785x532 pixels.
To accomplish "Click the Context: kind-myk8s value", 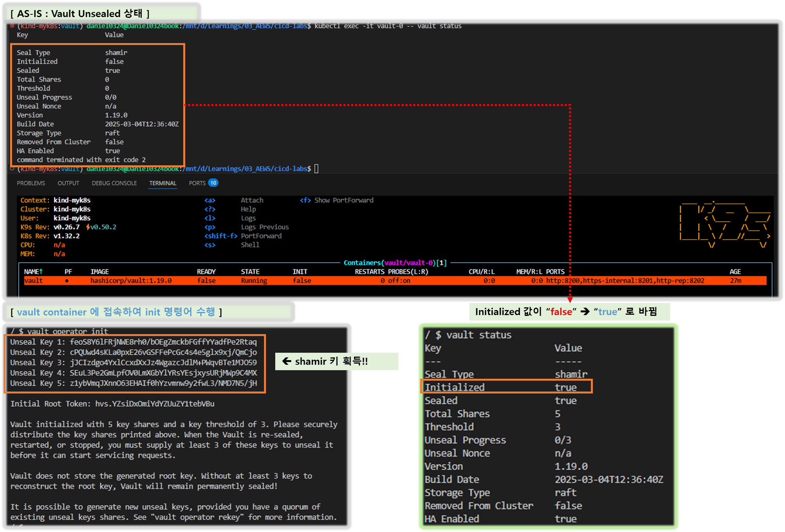I will (x=72, y=200).
